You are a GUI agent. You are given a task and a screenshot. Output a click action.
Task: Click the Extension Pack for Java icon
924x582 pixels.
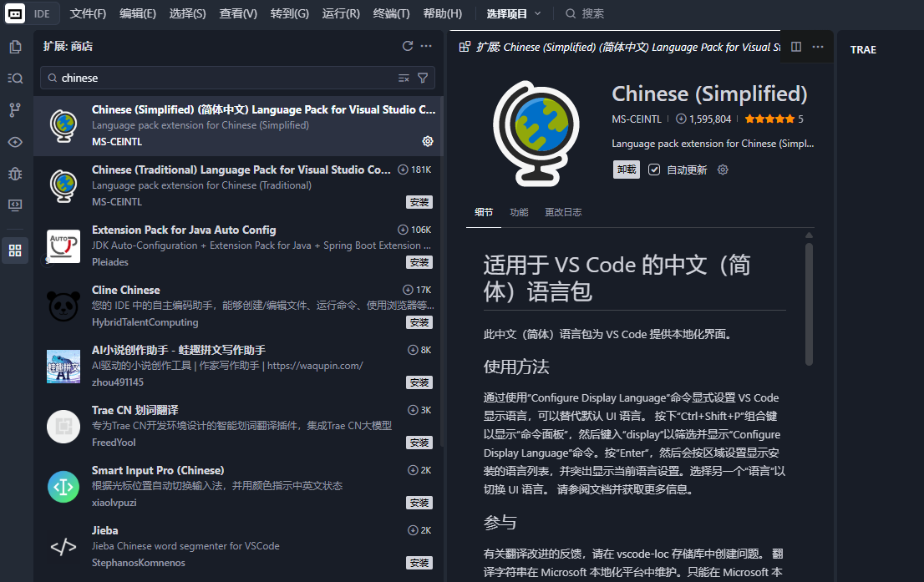[63, 246]
